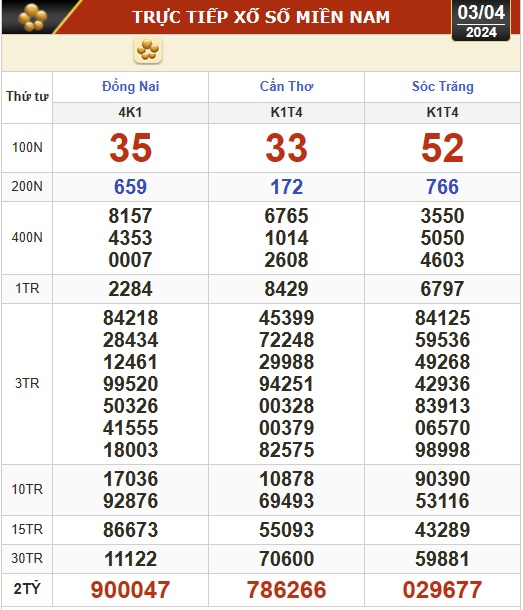Click the 15TR number 86673
Screen dimensions: 523x610
[x=131, y=530]
